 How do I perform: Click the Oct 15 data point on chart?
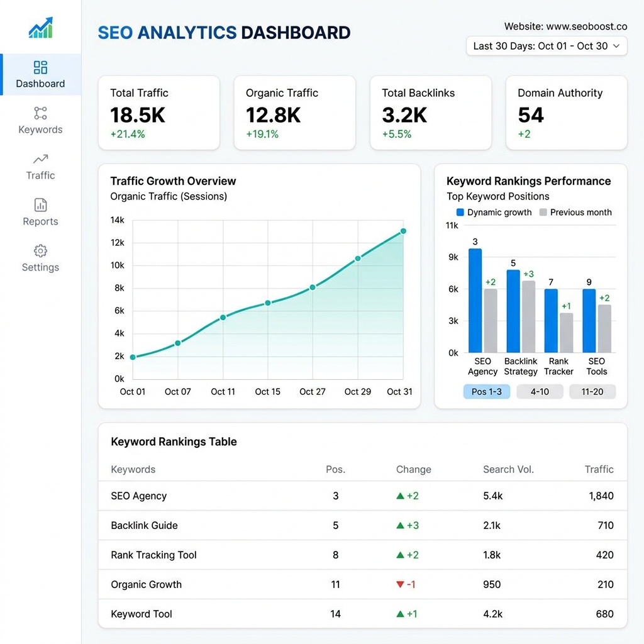click(268, 303)
